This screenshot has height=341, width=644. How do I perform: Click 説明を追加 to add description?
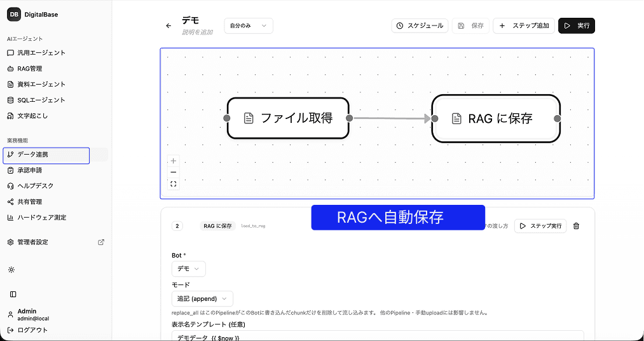coord(197,32)
